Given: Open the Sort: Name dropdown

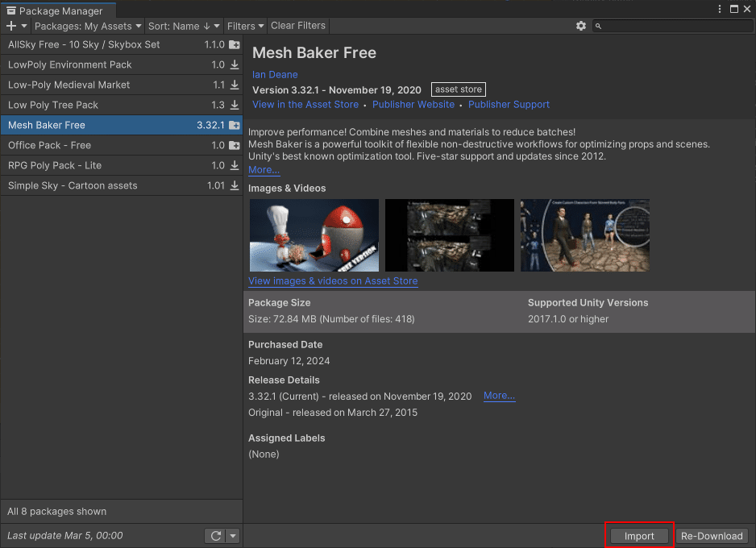Looking at the screenshot, I should [184, 26].
